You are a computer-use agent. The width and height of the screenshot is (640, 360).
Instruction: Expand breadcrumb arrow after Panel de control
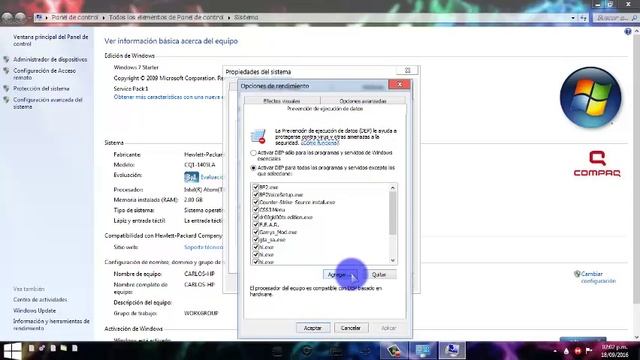pyautogui.click(x=104, y=18)
